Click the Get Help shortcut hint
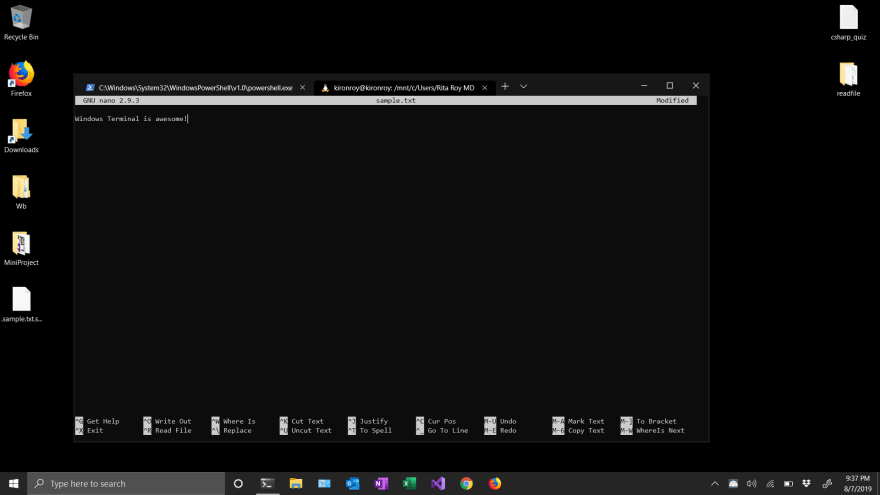880x495 pixels. point(97,421)
